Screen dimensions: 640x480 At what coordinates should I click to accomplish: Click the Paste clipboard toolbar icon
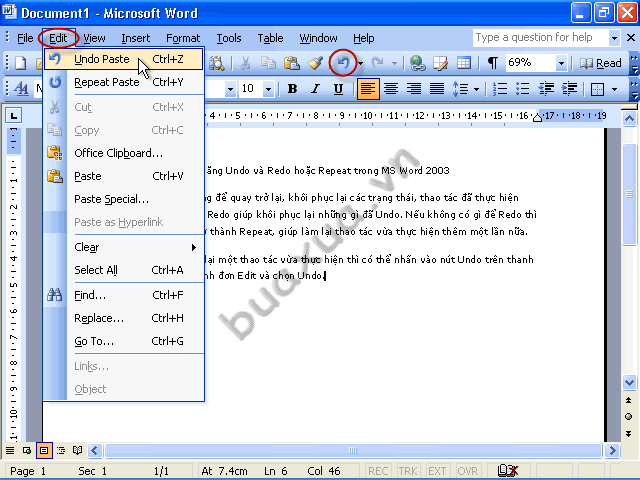pyautogui.click(x=291, y=63)
